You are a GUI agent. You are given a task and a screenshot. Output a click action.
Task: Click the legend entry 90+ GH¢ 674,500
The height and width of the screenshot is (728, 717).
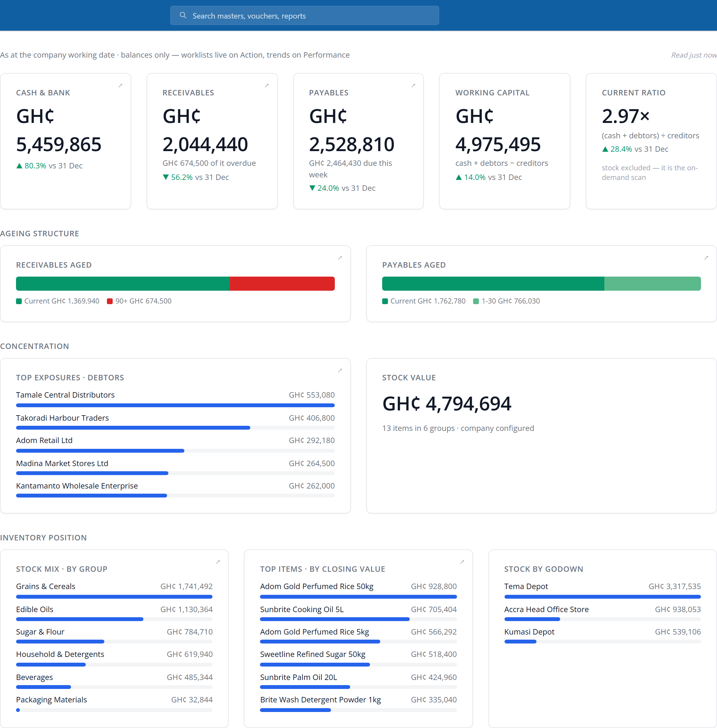139,301
